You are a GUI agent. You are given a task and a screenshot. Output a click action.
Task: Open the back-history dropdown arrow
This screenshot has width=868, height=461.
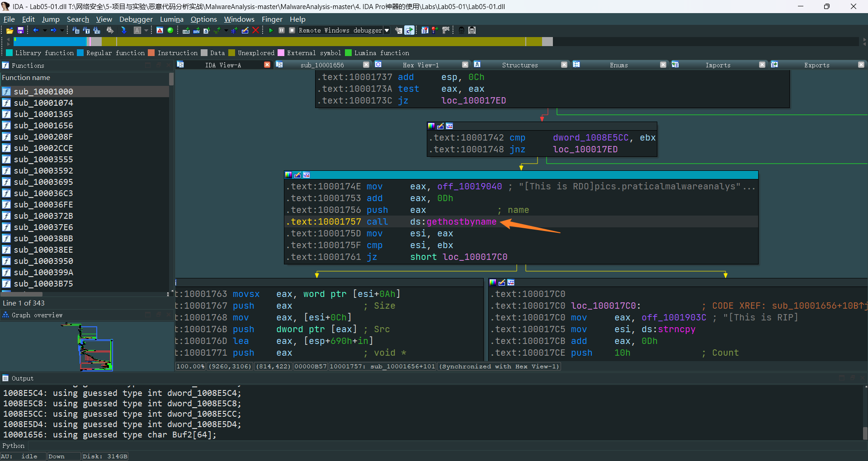tap(45, 30)
